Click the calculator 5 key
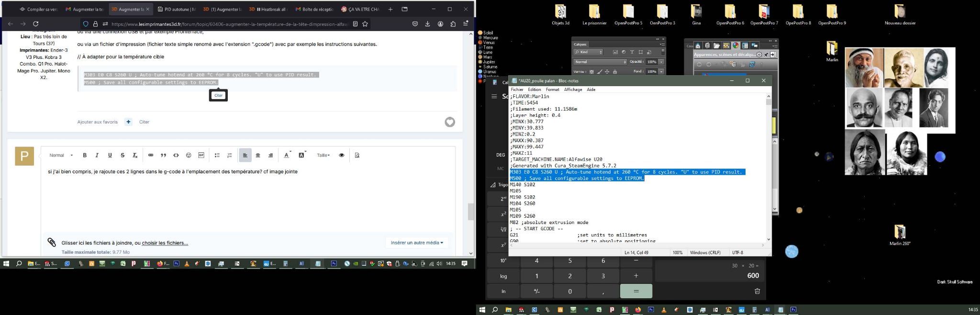Viewport: 980px width, 315px height. [570, 261]
